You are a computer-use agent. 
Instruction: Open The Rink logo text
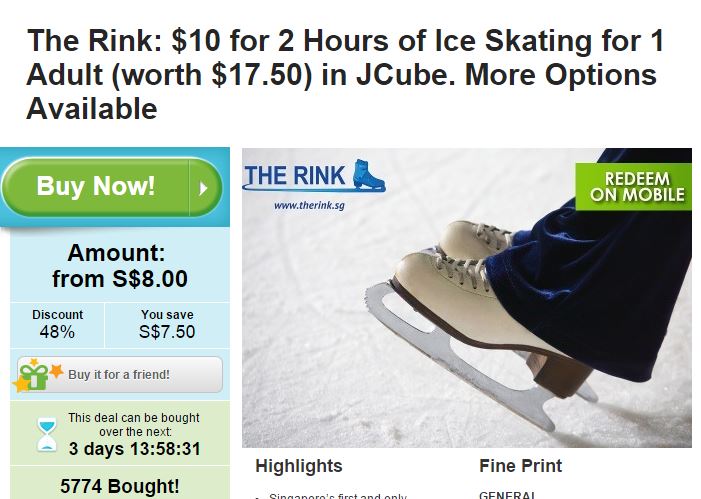(295, 175)
